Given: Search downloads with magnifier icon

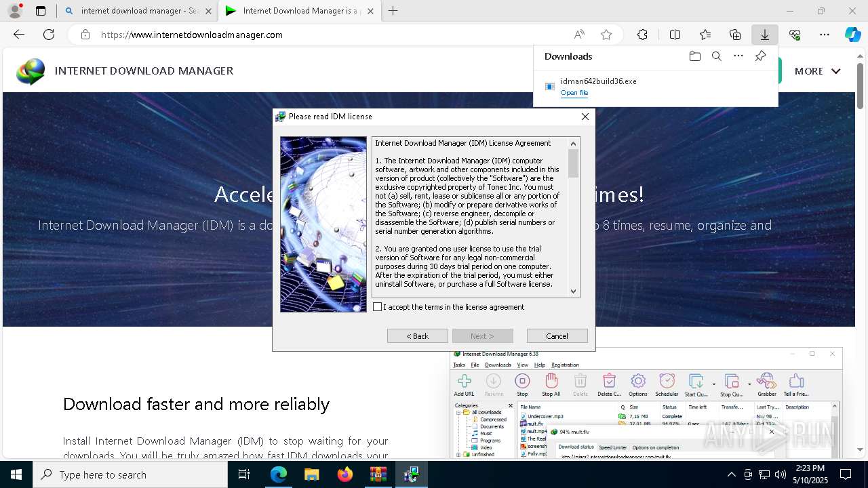Looking at the screenshot, I should pos(717,56).
